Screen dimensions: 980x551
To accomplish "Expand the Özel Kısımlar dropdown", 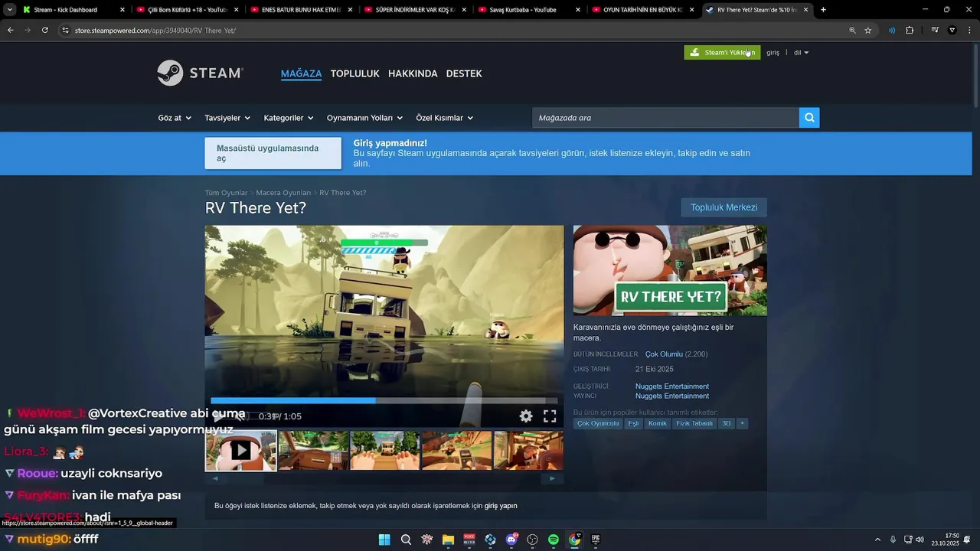I will point(444,118).
